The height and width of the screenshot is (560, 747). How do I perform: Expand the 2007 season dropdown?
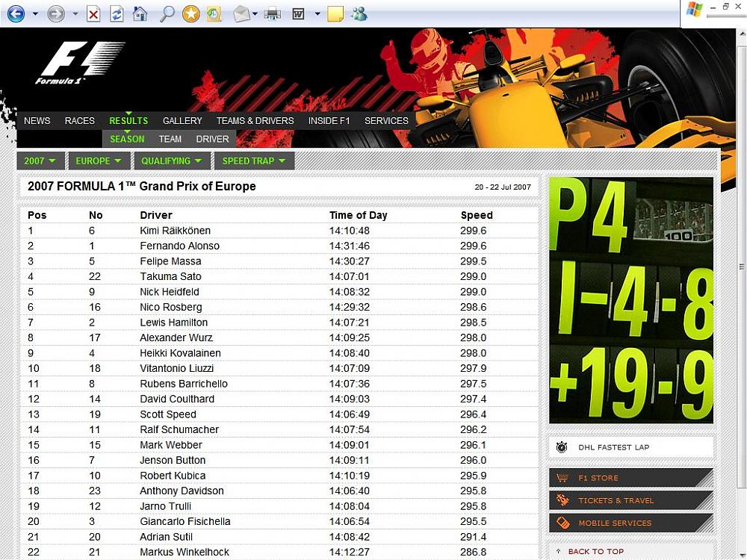click(40, 161)
